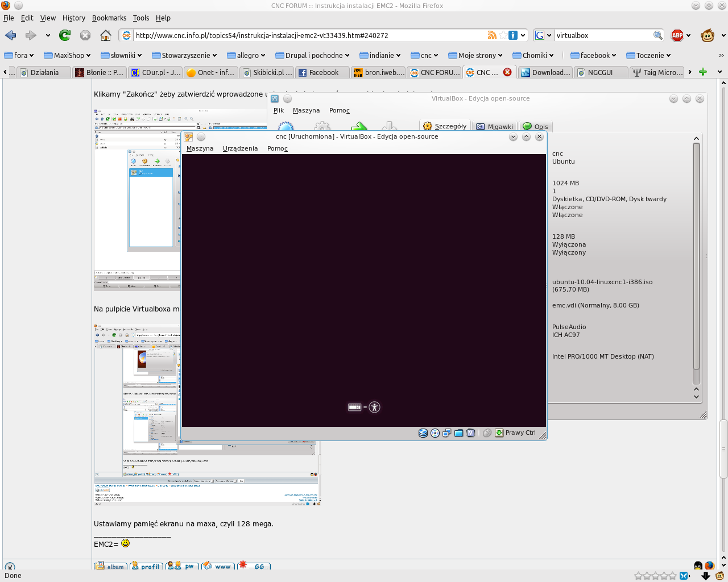728x582 pixels.
Task: Click search field containing virtualbox
Action: click(603, 35)
